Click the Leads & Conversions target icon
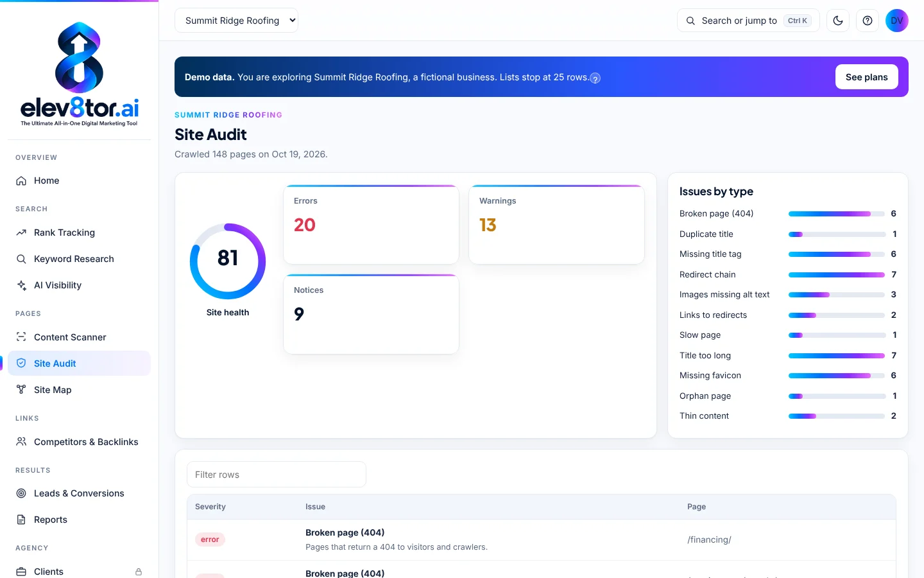This screenshot has height=578, width=924. [21, 493]
